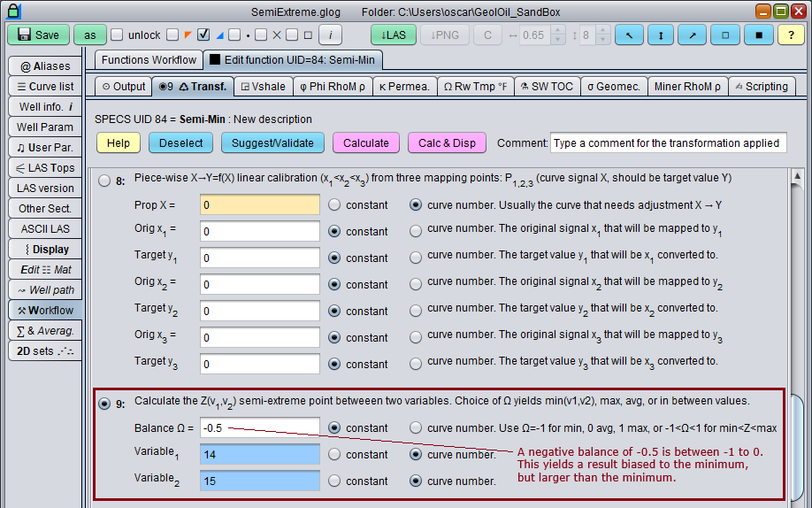This screenshot has height=508, width=812.
Task: Increase the height spinner value 8
Action: [x=602, y=31]
